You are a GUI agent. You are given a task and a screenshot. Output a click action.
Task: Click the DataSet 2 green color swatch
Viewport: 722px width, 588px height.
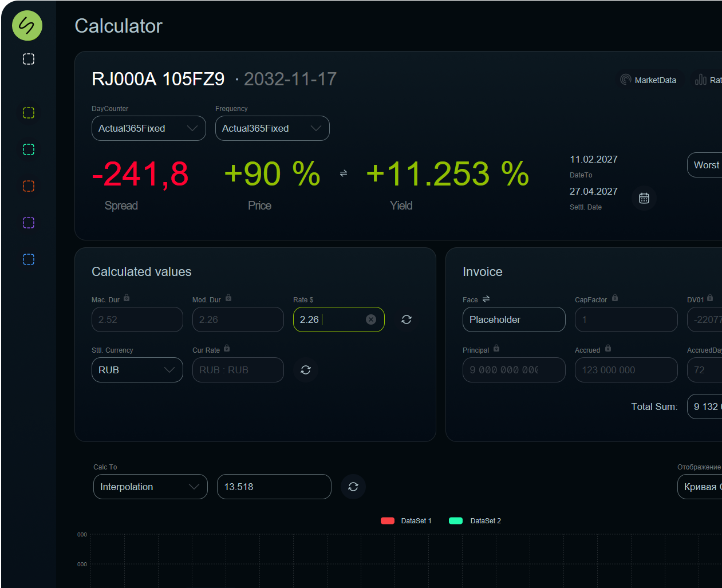[456, 521]
